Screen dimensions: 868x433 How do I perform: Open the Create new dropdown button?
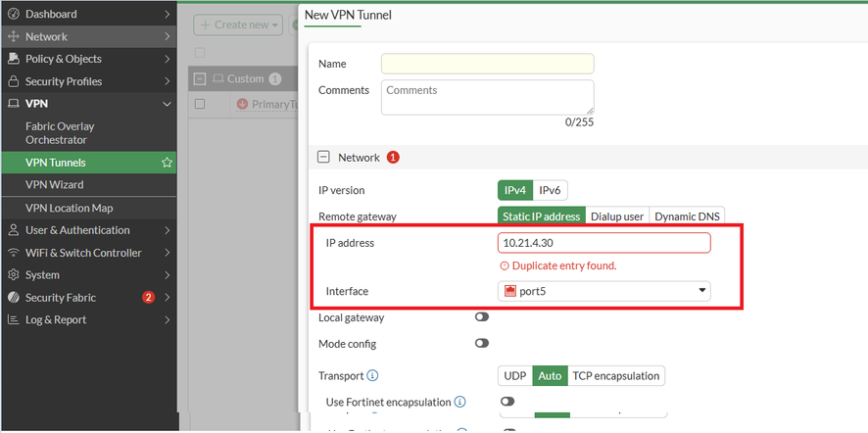(238, 24)
